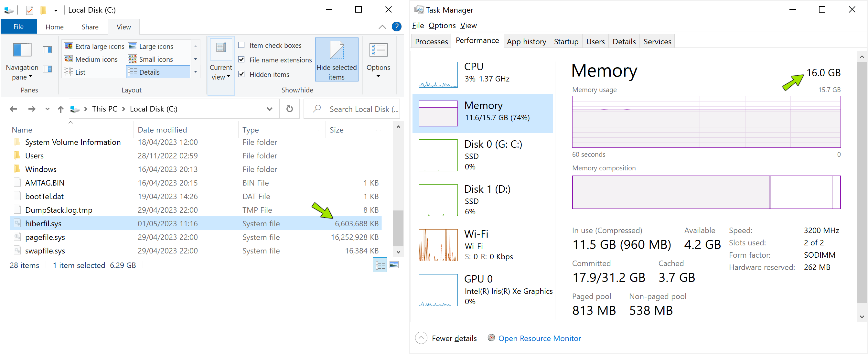Click the Large icons view option
This screenshot has width=868, height=354.
pos(157,45)
